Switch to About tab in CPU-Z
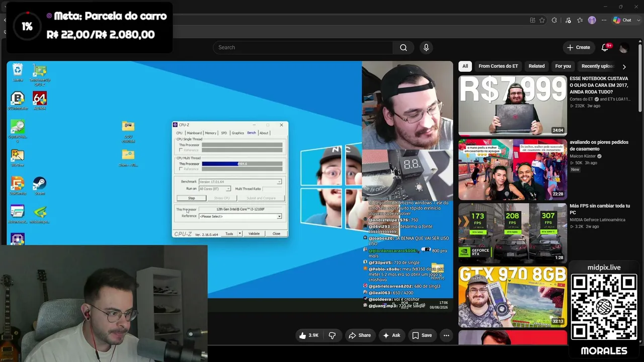 coord(264,133)
